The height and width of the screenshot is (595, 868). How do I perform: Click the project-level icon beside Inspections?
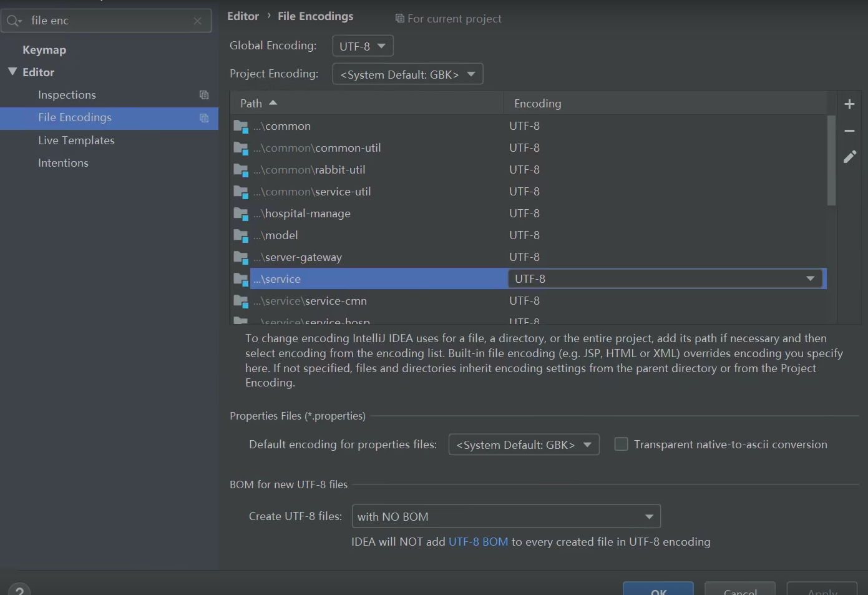click(x=203, y=95)
